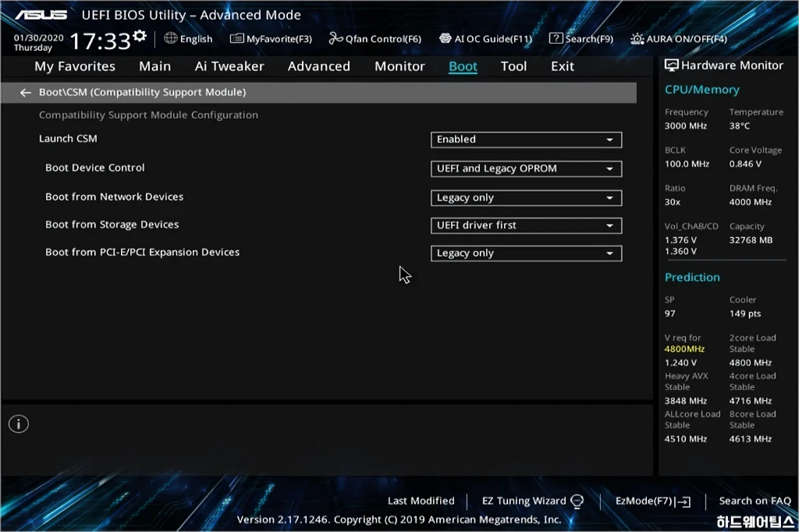Click the MyFavorite list icon

click(x=237, y=38)
